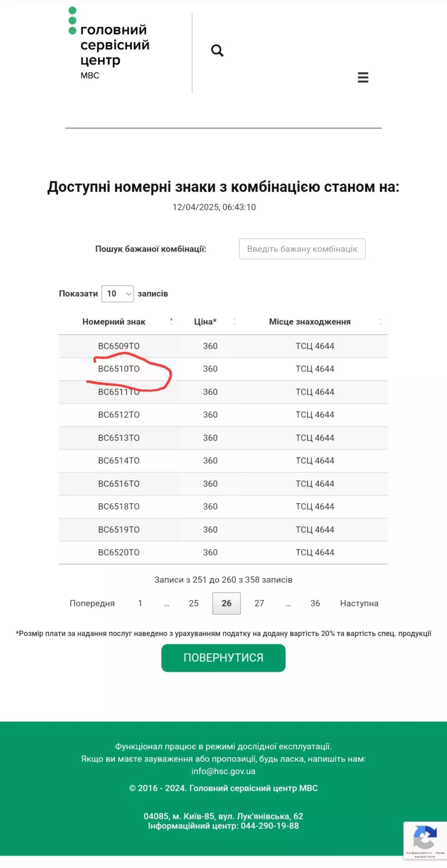Sort by Місце знаходження column arrows
The height and width of the screenshot is (868, 447).
click(x=380, y=322)
